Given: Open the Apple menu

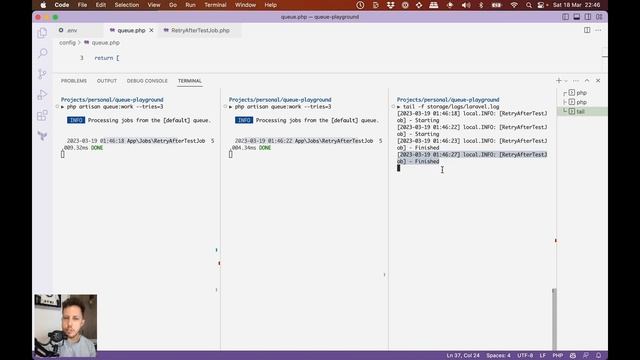Looking at the screenshot, I should 43,5.
